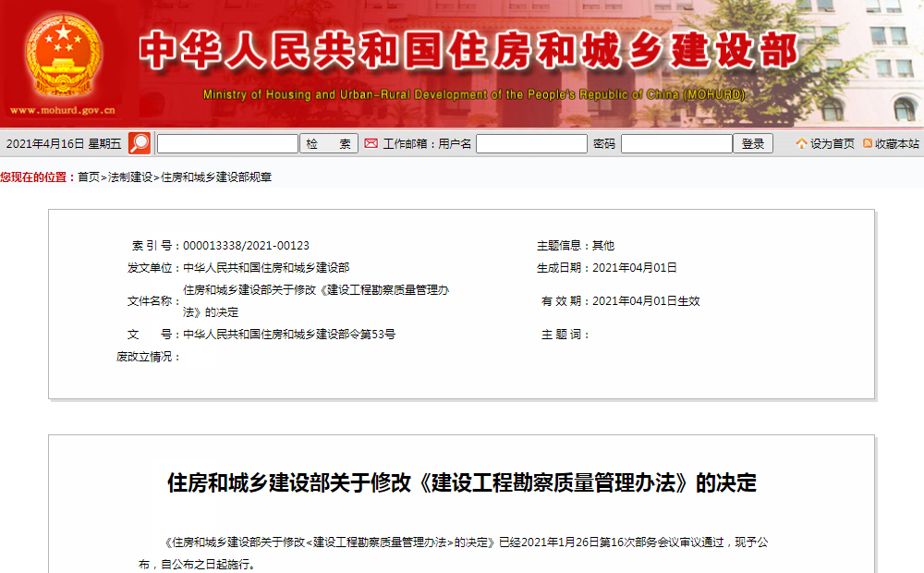This screenshot has height=573, width=924.
Task: Click the 您现在的位置 label
Action: click(37, 177)
